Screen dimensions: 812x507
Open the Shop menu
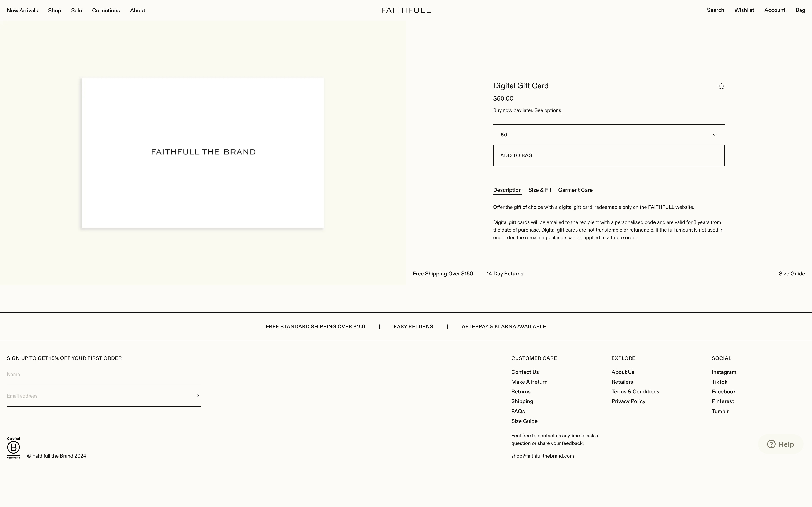click(54, 10)
